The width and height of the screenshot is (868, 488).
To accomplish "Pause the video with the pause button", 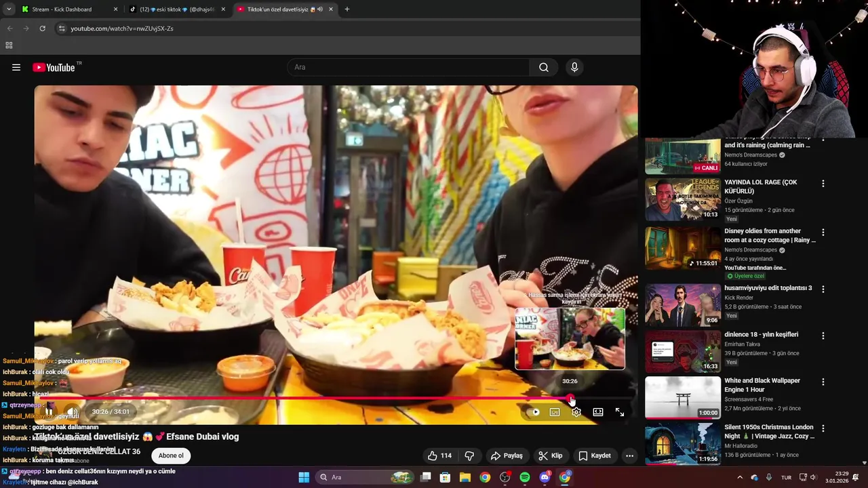I will coord(50,411).
